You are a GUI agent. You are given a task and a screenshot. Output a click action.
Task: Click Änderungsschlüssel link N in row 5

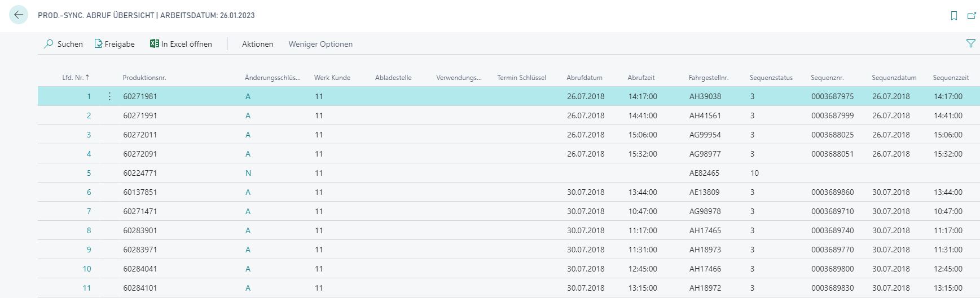248,173
